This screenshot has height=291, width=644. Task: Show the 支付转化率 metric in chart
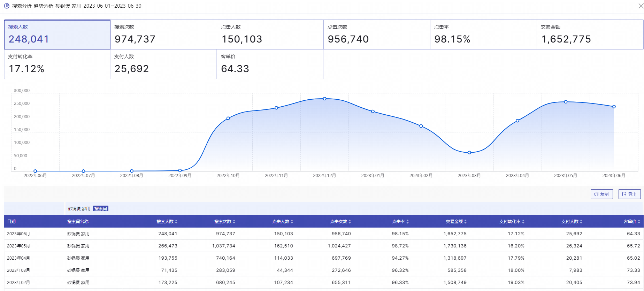(57, 64)
